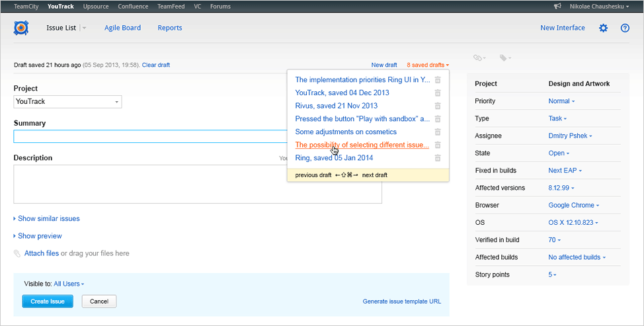Viewport: 644px width, 326px height.
Task: Open the Reports tab
Action: tap(170, 28)
